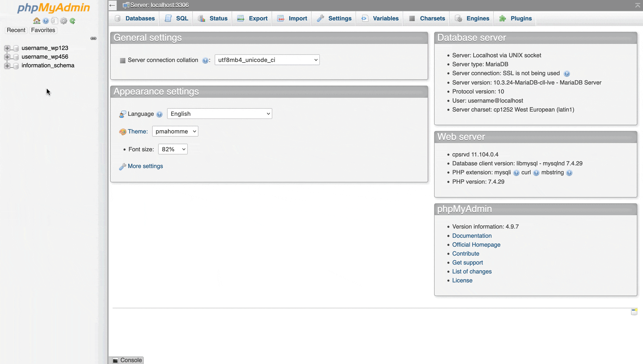Open the MariaDB documentation page icon

pyautogui.click(x=54, y=21)
